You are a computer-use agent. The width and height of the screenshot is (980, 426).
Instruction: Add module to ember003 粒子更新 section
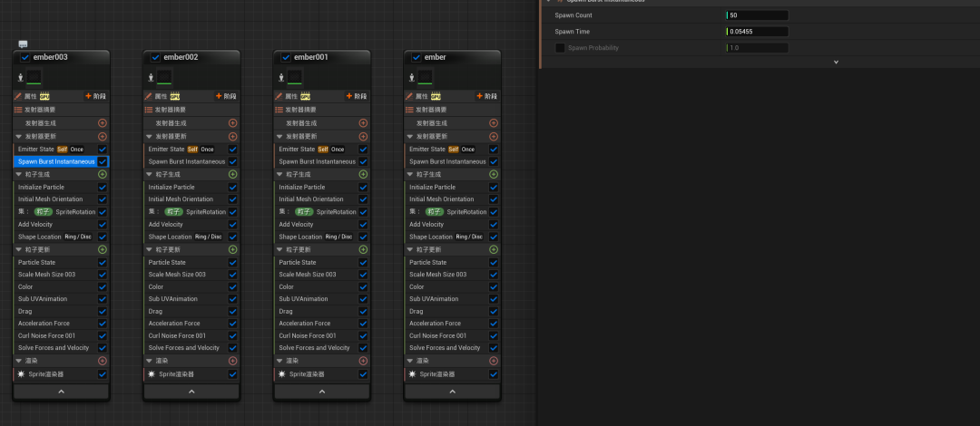click(x=103, y=249)
